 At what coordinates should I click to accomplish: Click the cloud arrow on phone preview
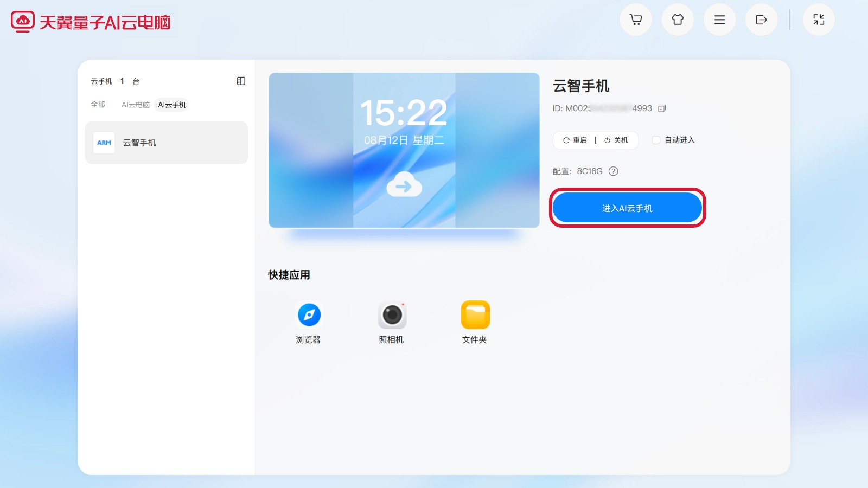click(404, 184)
